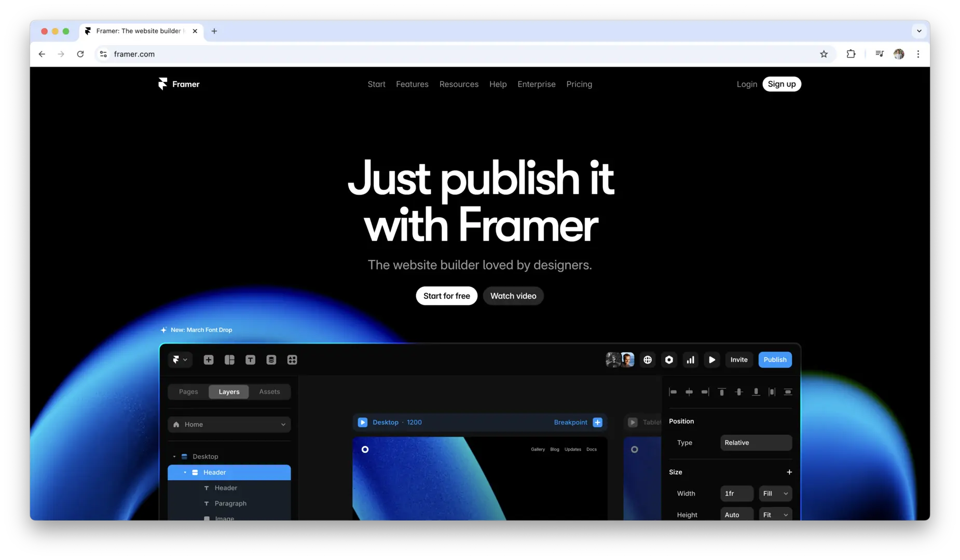Click the Preview play button in editor toolbar

[x=712, y=360]
